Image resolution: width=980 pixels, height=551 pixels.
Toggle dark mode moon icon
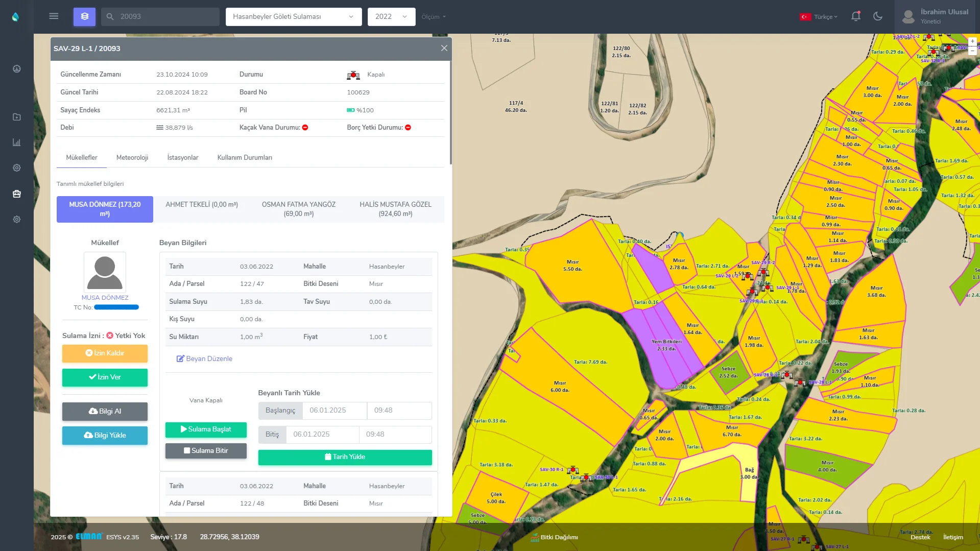pyautogui.click(x=878, y=16)
